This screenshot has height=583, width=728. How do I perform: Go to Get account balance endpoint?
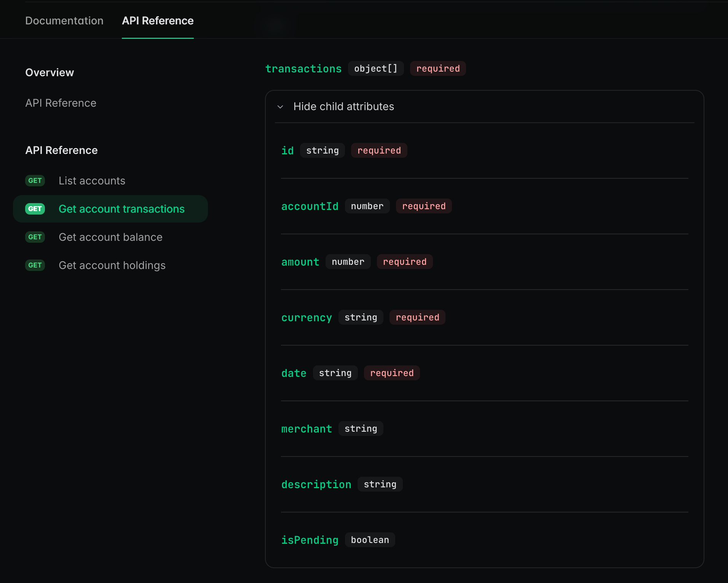110,237
